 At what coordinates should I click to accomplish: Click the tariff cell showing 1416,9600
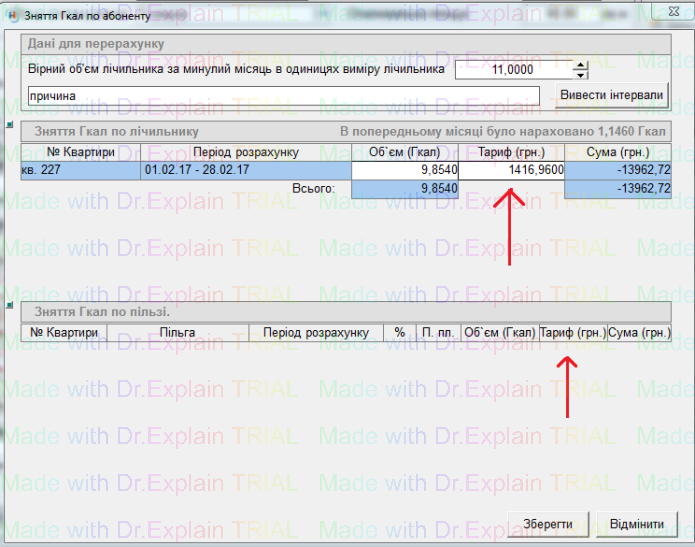512,170
